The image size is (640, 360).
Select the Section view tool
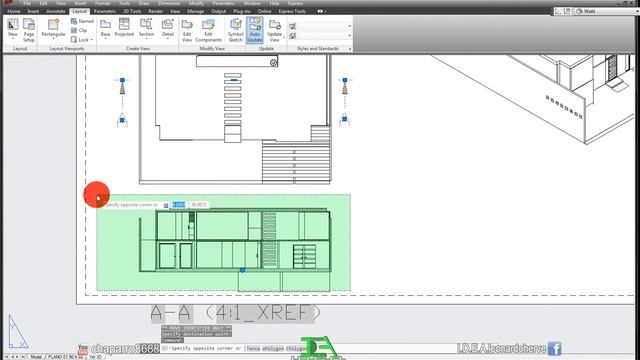(x=146, y=27)
